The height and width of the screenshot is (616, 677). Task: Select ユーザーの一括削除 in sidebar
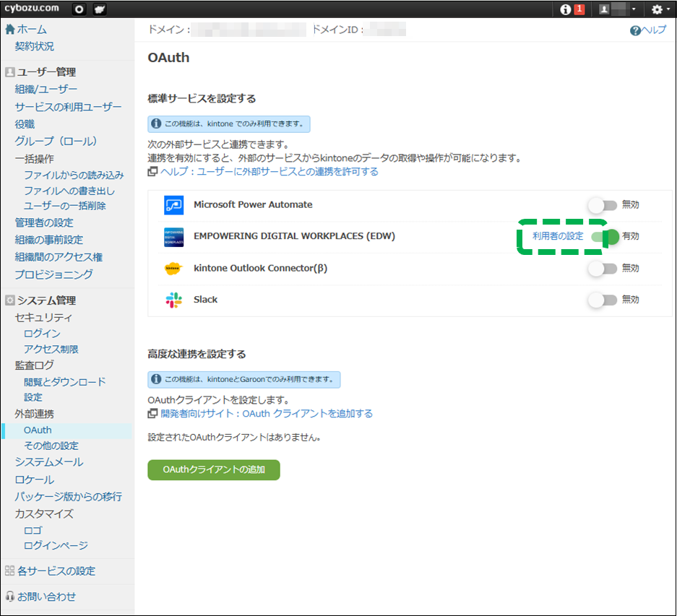pos(65,206)
